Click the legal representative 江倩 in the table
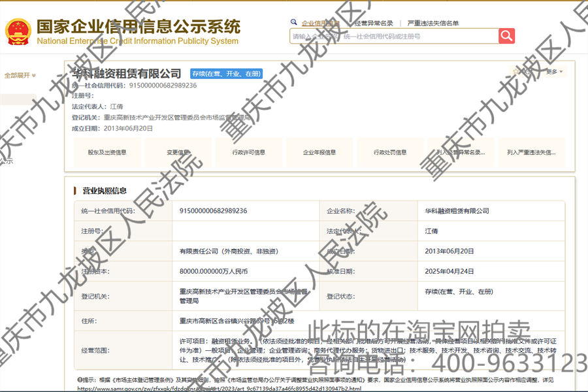 coord(431,231)
